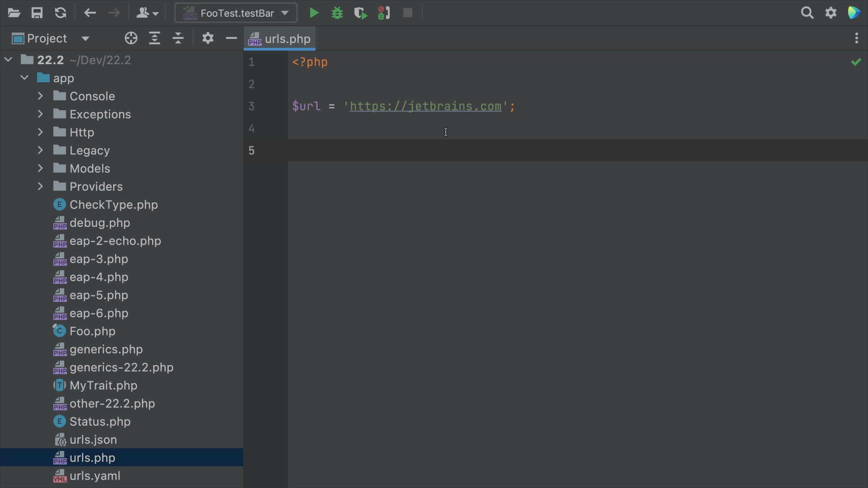Collapse the app folder
868x488 pixels.
[24, 78]
